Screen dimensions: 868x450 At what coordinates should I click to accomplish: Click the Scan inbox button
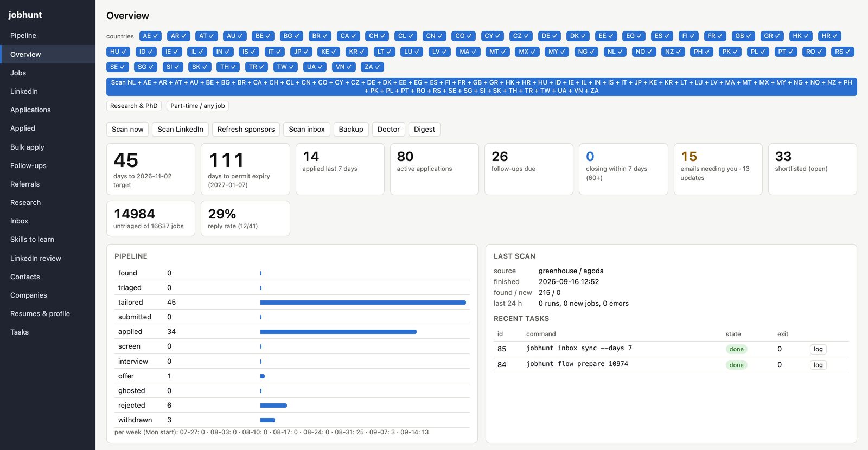pyautogui.click(x=307, y=129)
